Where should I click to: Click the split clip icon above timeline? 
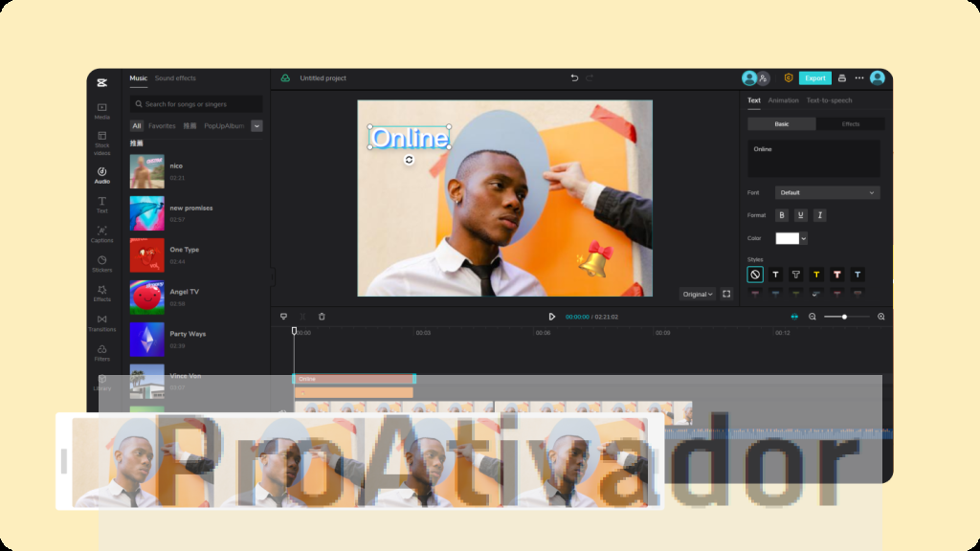[303, 316]
